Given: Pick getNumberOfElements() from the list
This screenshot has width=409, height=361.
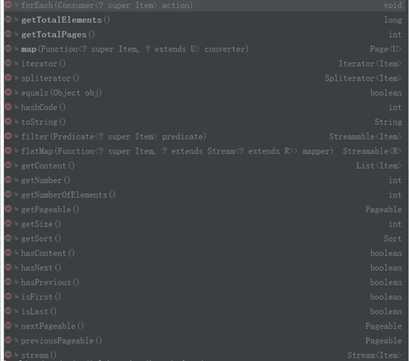Looking at the screenshot, I should (x=204, y=195).
